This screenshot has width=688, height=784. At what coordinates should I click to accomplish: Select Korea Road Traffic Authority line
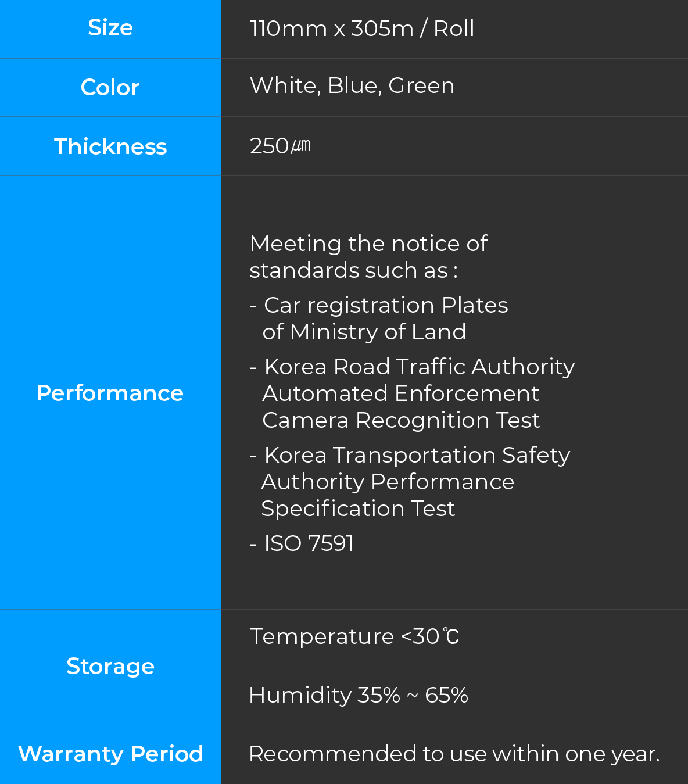(x=413, y=367)
